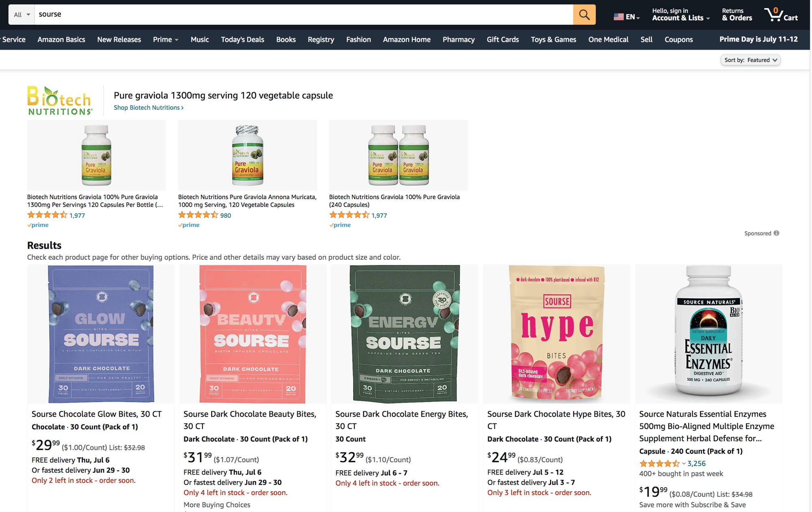The width and height of the screenshot is (812, 512).
Task: Open Sourse Dark Chocolate Beauty Bites title
Action: pyautogui.click(x=250, y=420)
